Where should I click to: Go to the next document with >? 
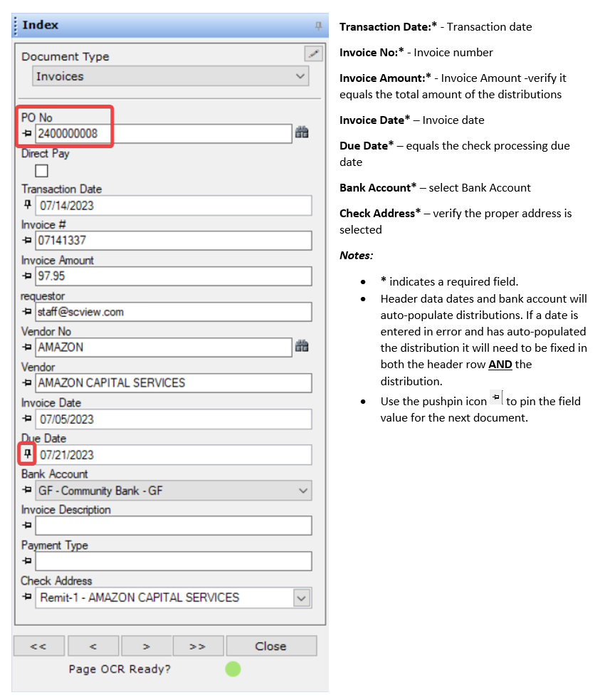(x=146, y=646)
